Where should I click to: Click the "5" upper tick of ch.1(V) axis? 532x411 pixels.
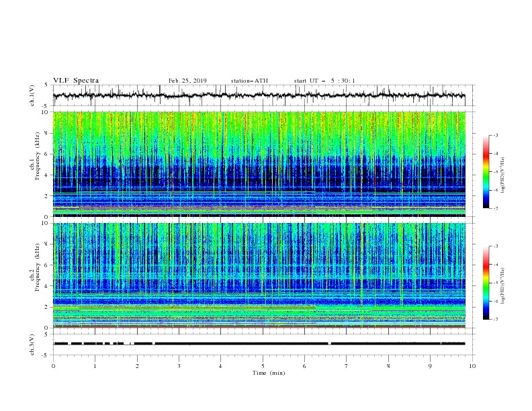46,85
